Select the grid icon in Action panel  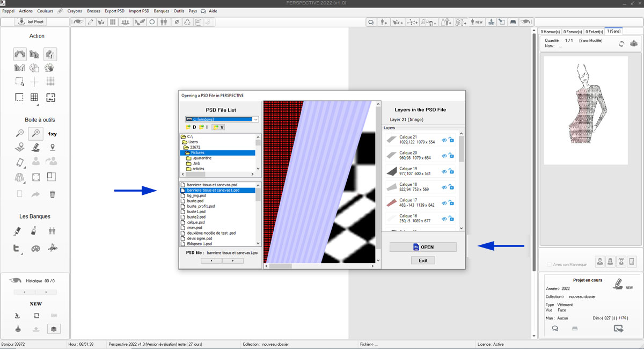tap(34, 97)
